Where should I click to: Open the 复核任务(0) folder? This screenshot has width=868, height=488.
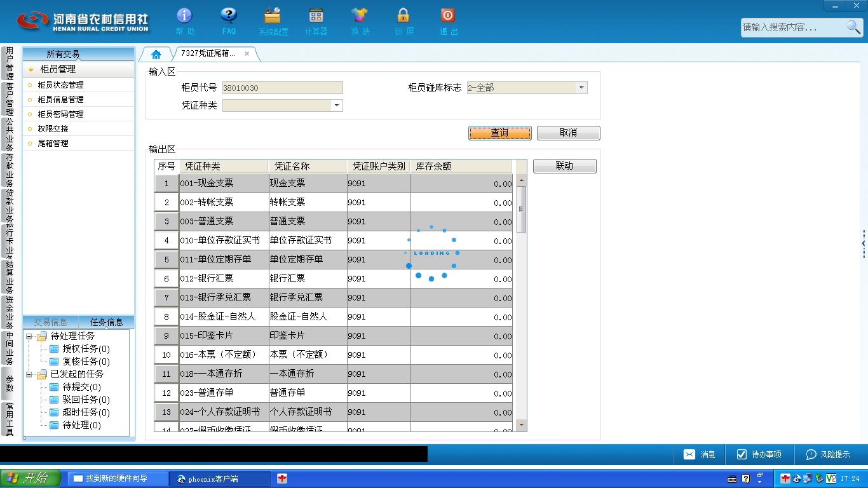coord(79,362)
